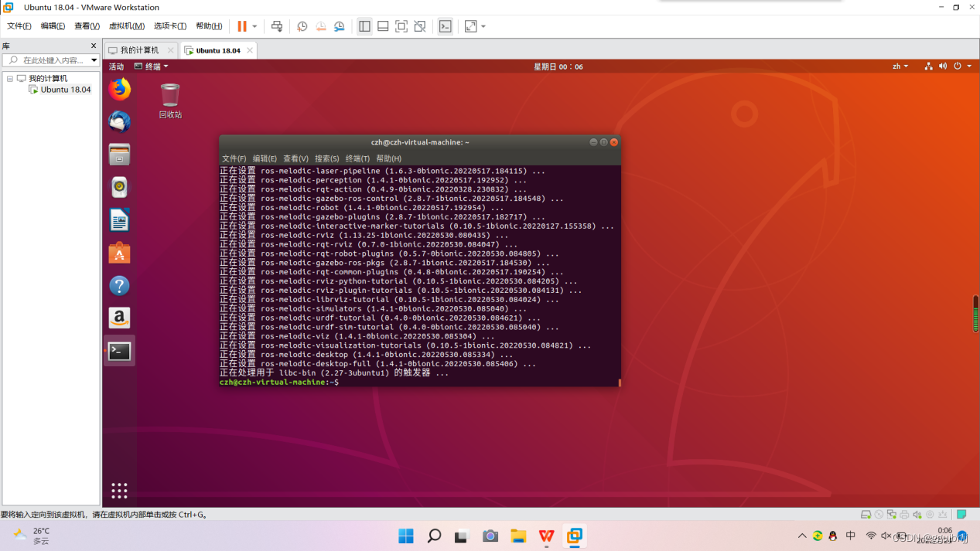Open the terminal 文件(F) menu

point(234,158)
